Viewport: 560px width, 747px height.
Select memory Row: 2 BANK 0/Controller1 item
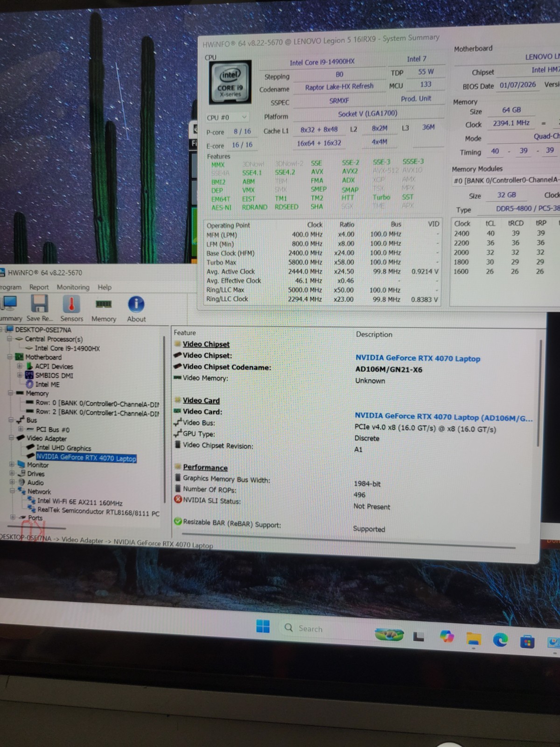pos(97,412)
